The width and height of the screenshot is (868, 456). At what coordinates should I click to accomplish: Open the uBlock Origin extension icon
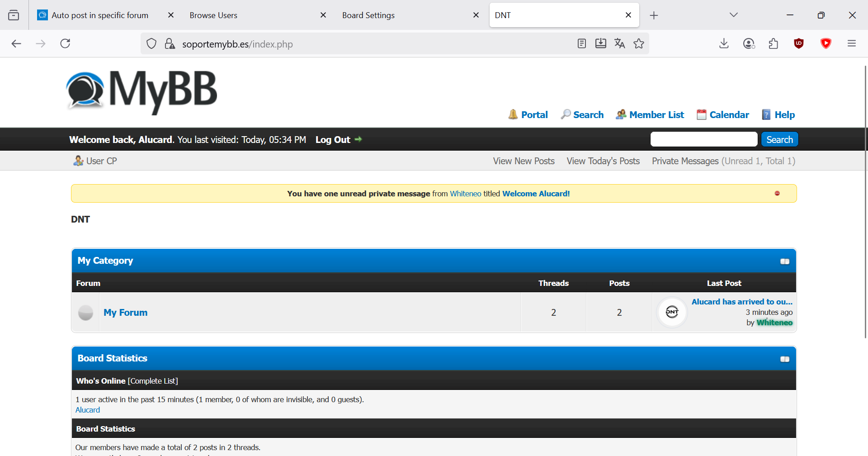[799, 44]
